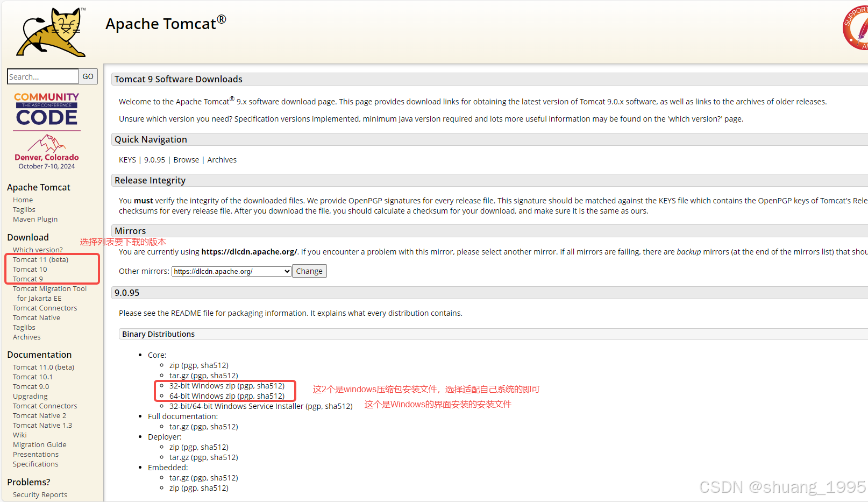Open Tomcat Migration Tool for Jakarta EE
The image size is (868, 502).
[49, 293]
